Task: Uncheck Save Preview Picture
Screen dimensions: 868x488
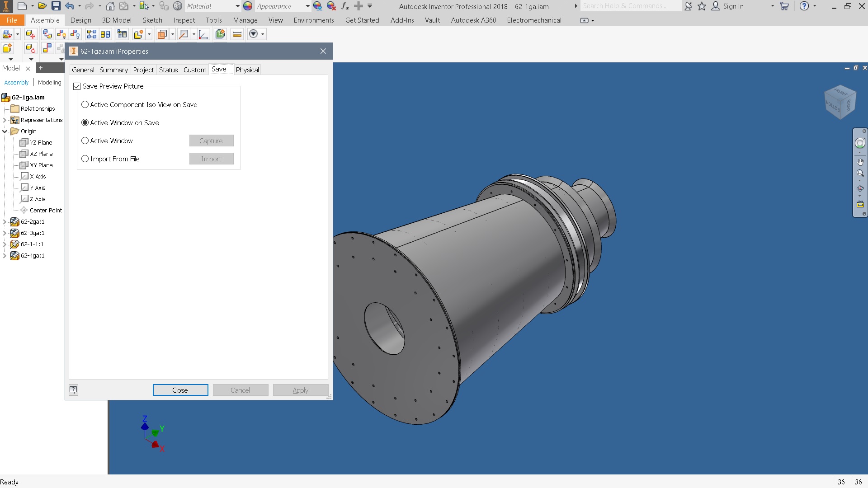Action: coord(77,86)
